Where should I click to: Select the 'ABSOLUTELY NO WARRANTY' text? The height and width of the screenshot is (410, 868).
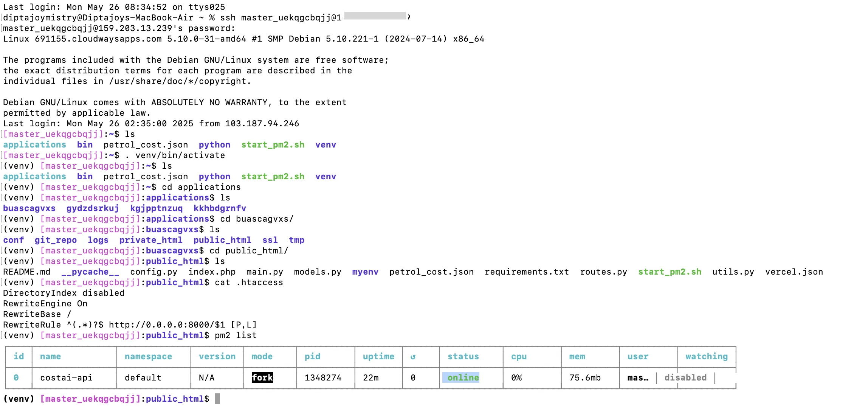tap(209, 102)
